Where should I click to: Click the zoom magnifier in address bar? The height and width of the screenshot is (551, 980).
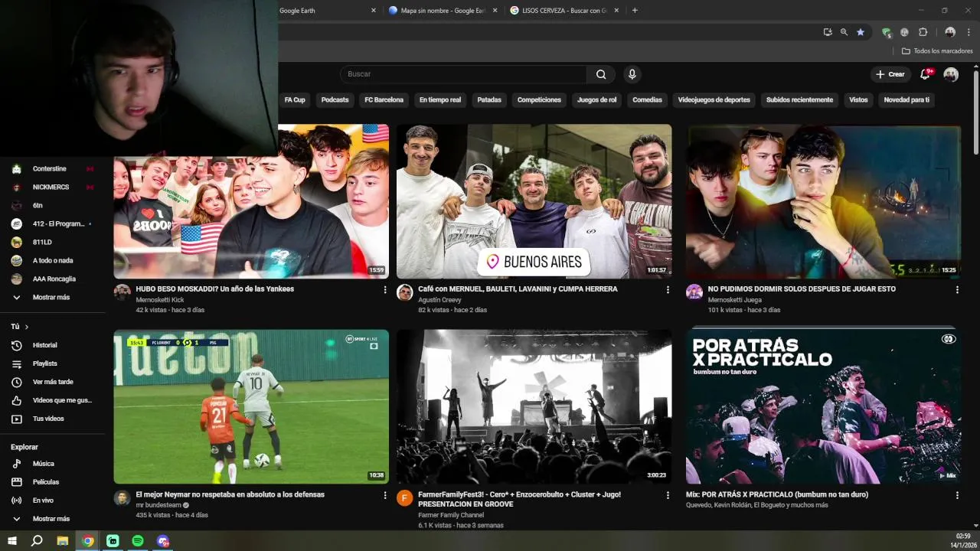click(844, 32)
